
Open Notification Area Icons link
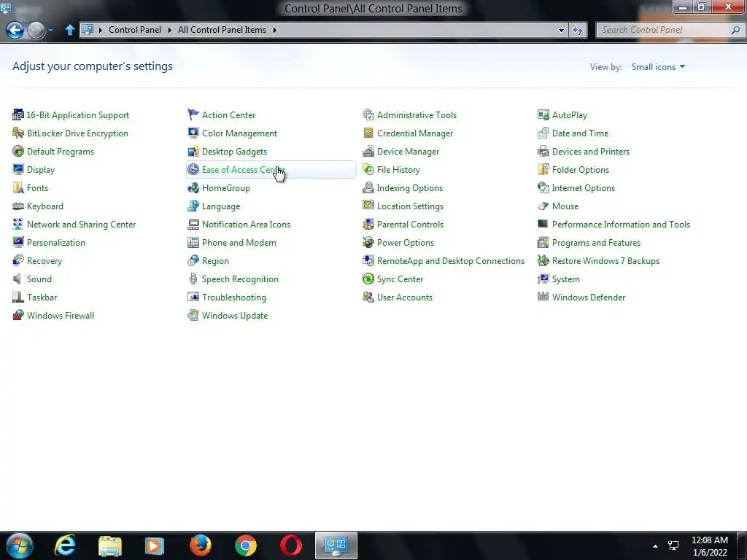(x=246, y=225)
